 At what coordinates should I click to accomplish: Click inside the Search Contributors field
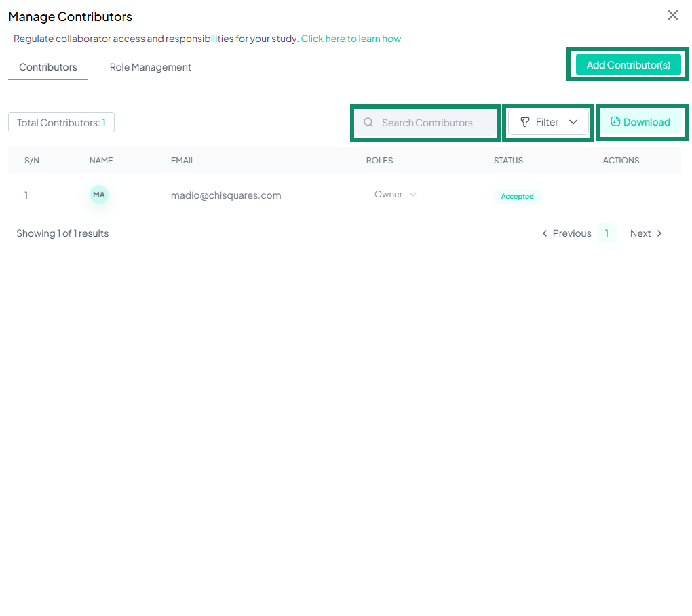pyautogui.click(x=427, y=122)
